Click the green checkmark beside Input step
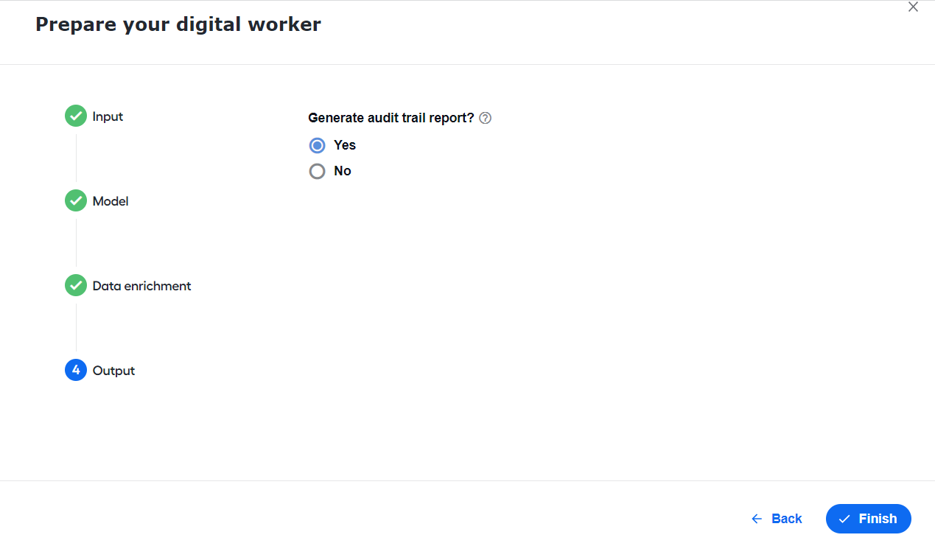Screen dimensions: 935x560 (76, 116)
